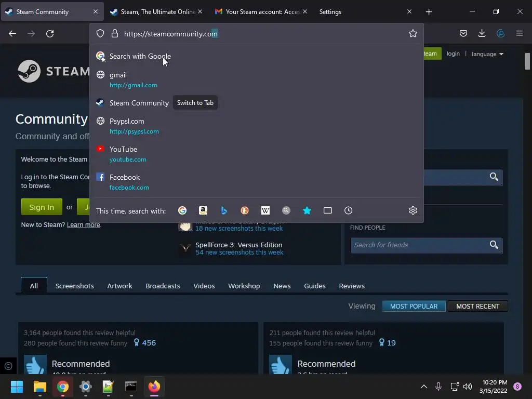
Task: Click the Find People search magnifier icon
Action: click(494, 245)
